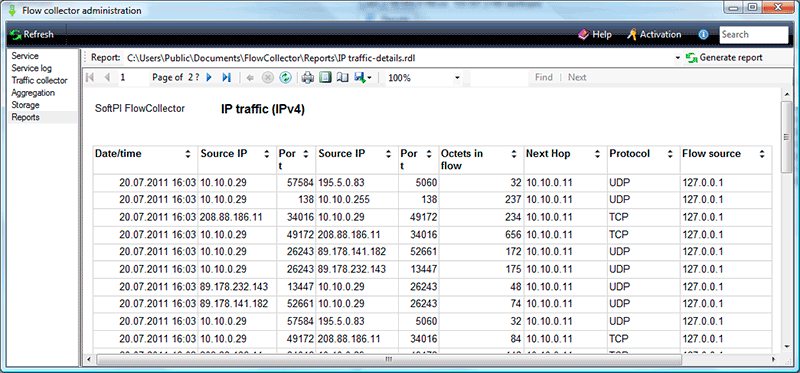Click the blue info icon
The height and width of the screenshot is (373, 800).
(704, 34)
